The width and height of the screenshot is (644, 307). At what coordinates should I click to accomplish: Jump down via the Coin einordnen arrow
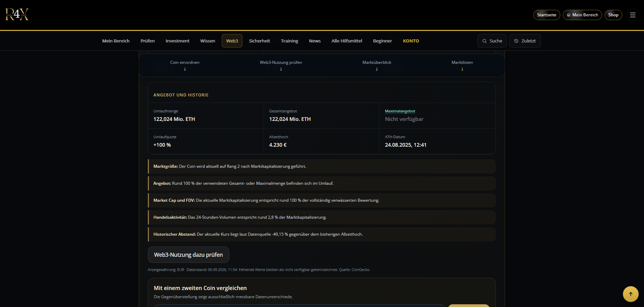185,69
